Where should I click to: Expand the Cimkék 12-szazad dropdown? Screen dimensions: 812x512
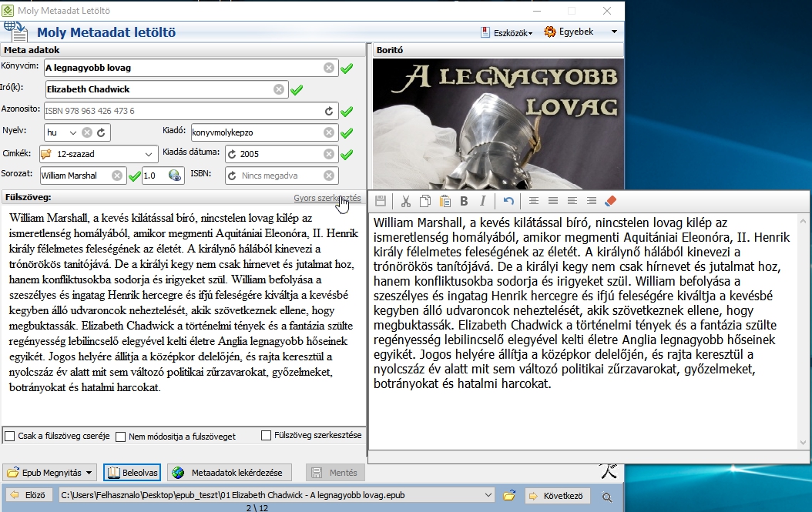[x=149, y=154]
